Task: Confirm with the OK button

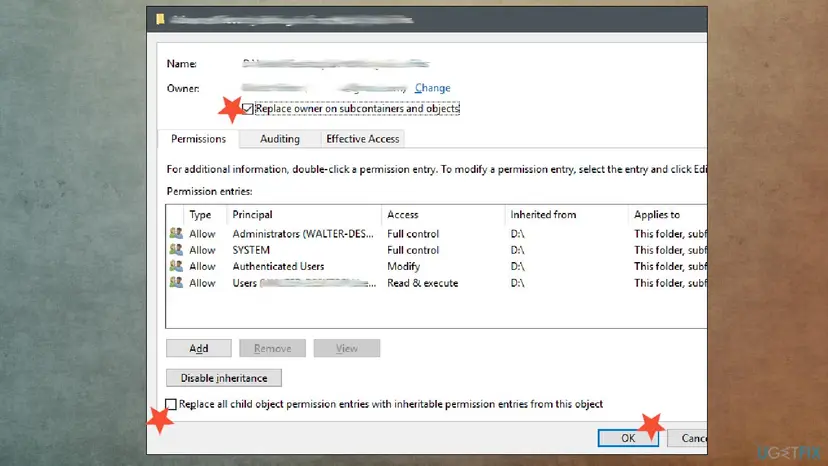Action: tap(628, 438)
